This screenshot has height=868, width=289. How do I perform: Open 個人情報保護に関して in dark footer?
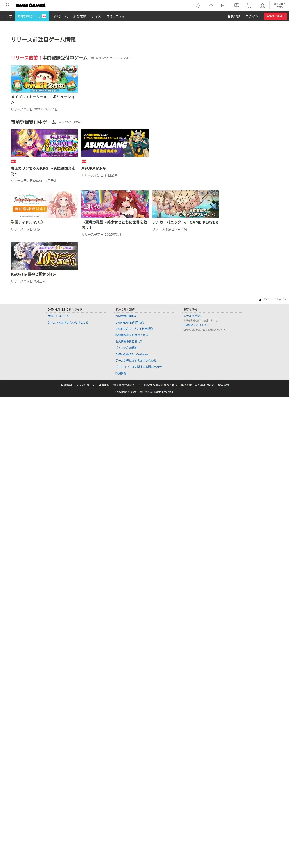pos(127,385)
